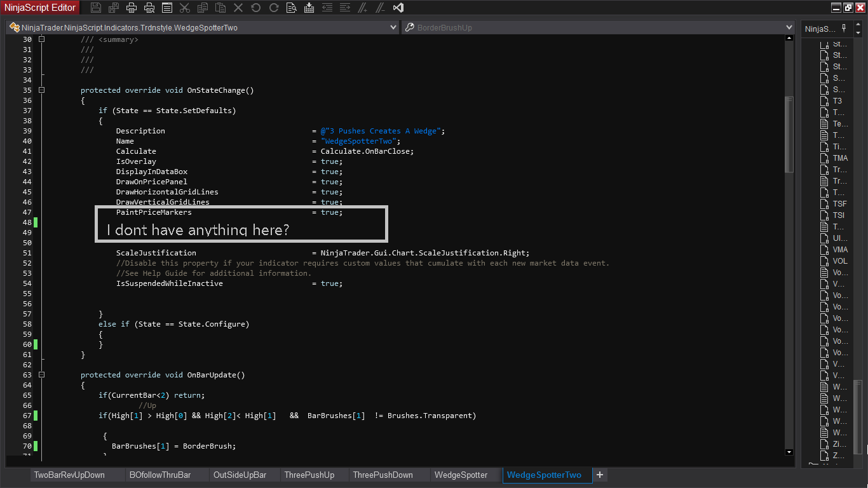
Task: Delete selection with the X toolbar icon
Action: click(238, 8)
